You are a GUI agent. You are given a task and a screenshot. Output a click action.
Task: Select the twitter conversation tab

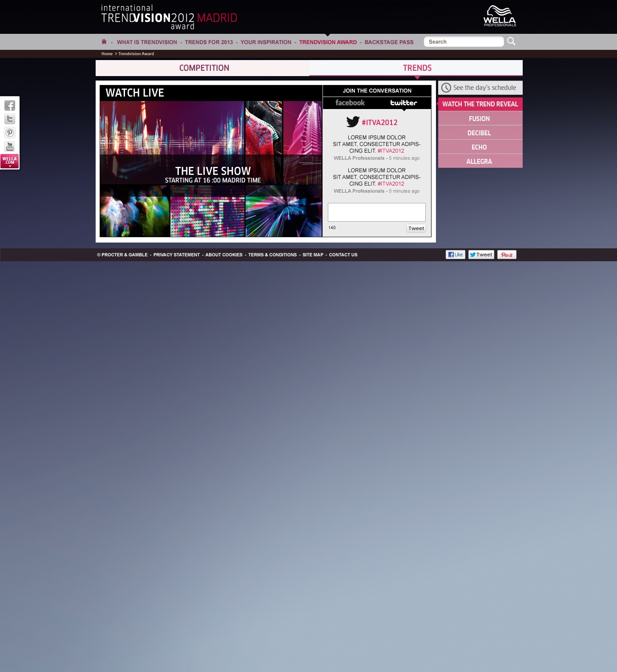click(404, 103)
